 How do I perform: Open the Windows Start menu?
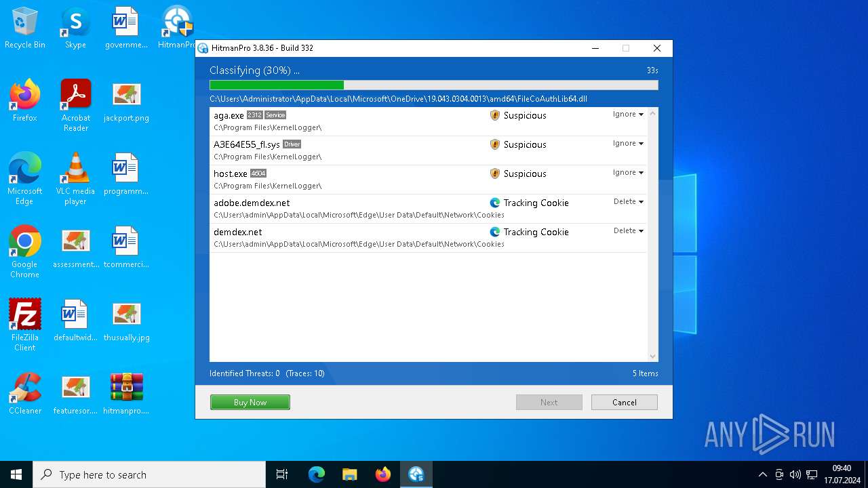[x=16, y=474]
